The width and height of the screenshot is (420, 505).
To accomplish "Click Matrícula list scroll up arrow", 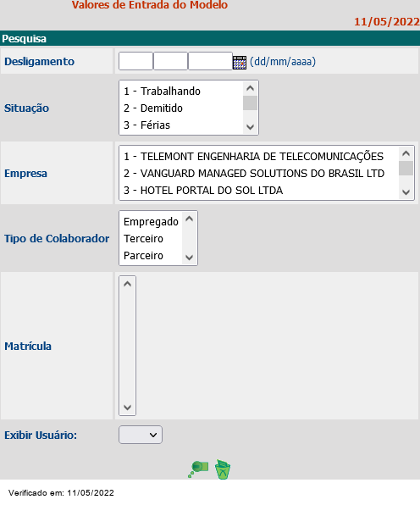I will [128, 284].
